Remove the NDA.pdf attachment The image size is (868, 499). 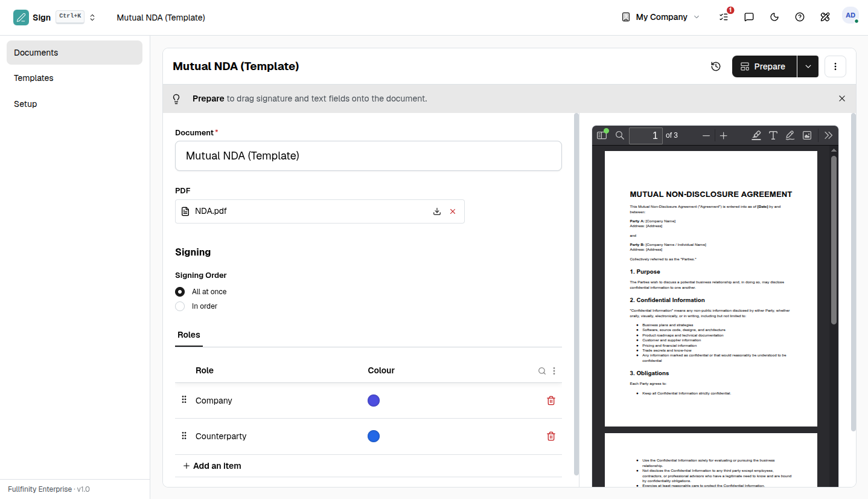[x=453, y=211]
